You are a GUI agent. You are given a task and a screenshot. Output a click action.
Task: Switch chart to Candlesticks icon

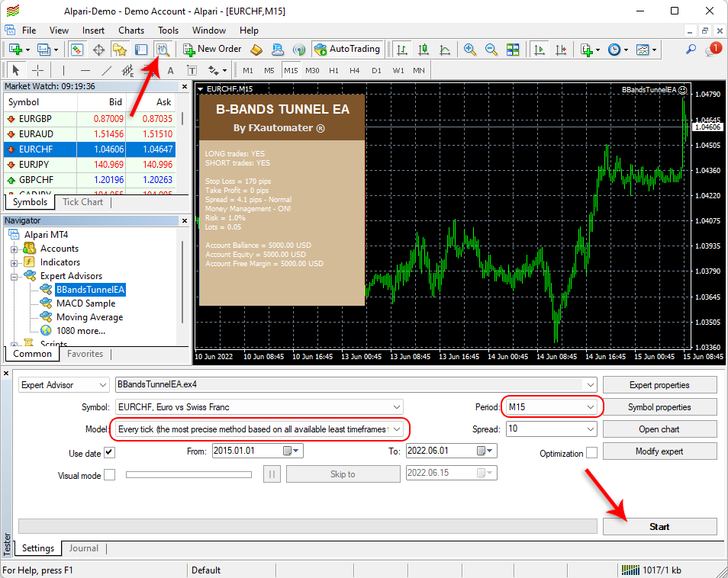click(x=424, y=50)
